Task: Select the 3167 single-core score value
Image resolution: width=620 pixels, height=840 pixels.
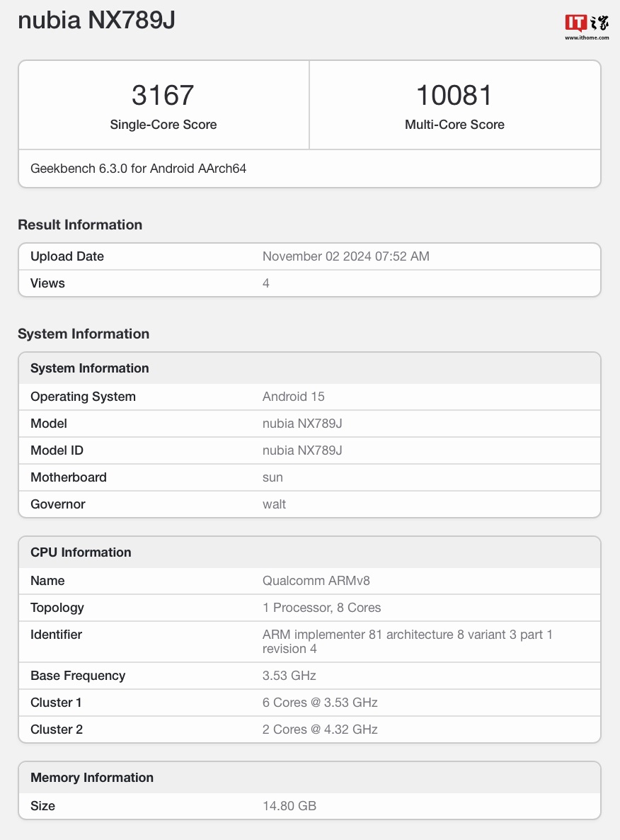Action: tap(163, 96)
